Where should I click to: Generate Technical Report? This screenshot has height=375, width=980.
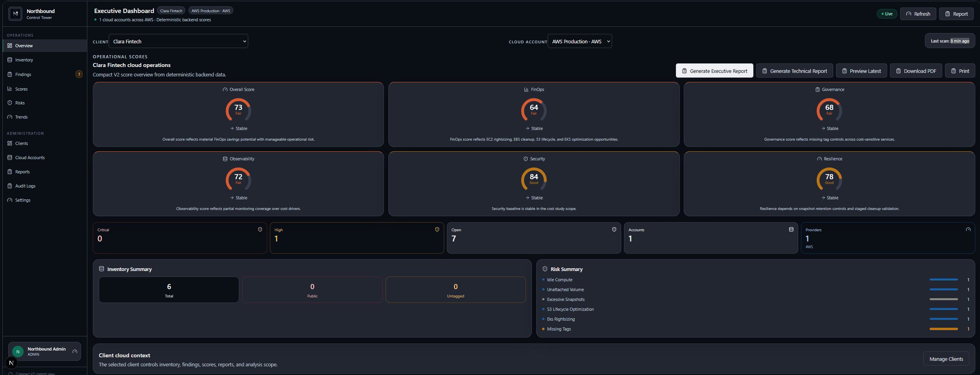point(794,71)
